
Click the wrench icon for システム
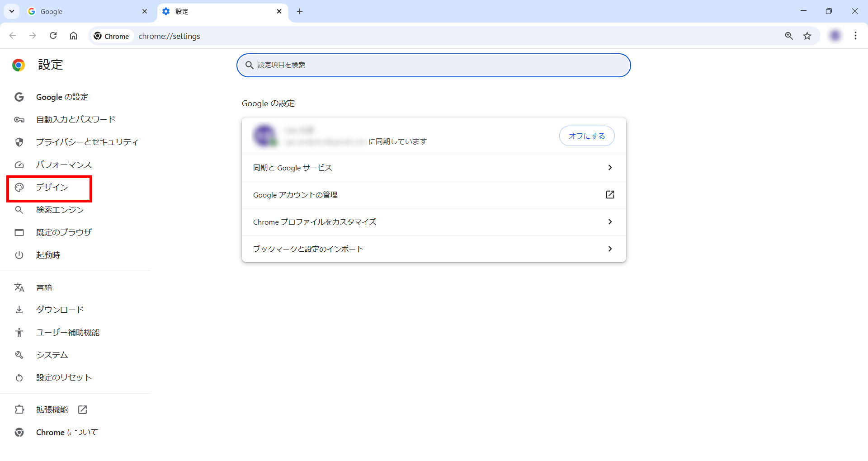click(19, 355)
